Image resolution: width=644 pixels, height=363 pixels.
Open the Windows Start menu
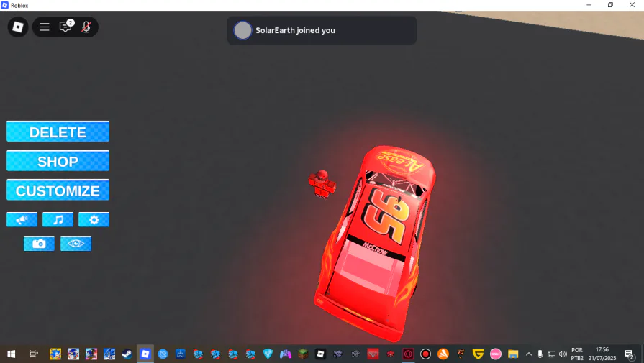11,354
